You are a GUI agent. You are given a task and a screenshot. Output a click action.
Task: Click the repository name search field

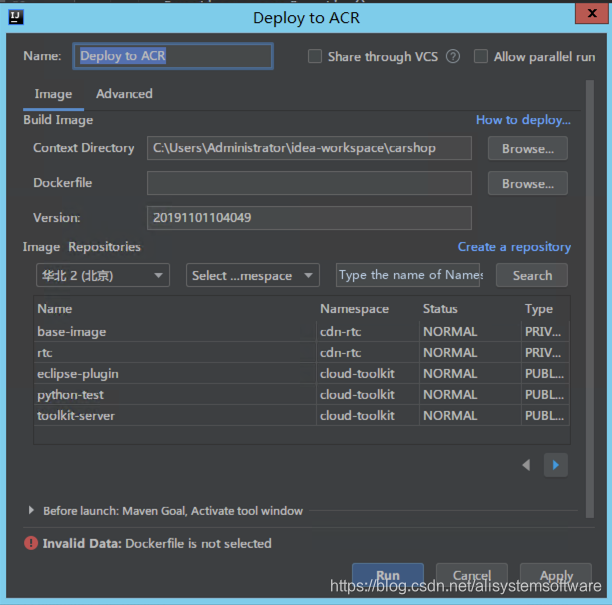click(408, 275)
